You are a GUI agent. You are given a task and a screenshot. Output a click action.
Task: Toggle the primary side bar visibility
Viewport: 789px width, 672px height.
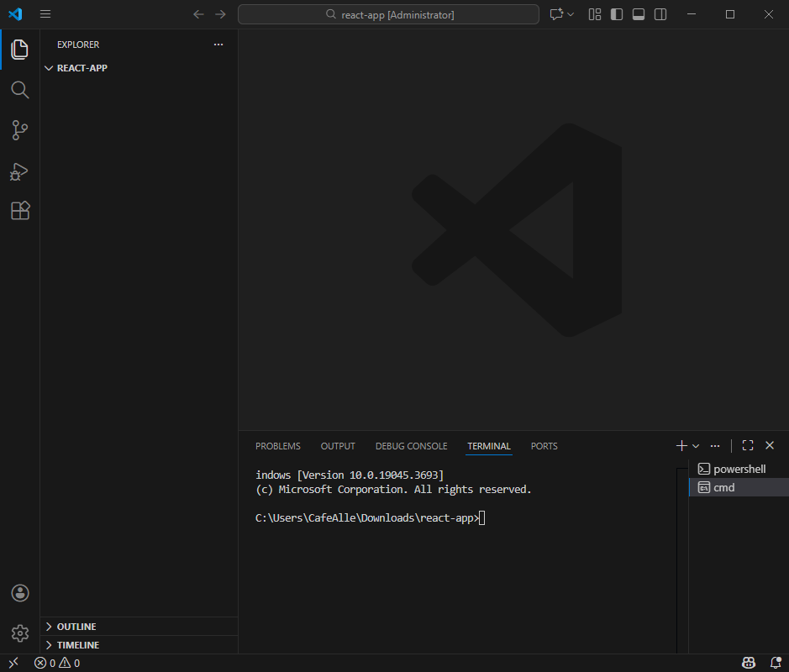(x=617, y=14)
